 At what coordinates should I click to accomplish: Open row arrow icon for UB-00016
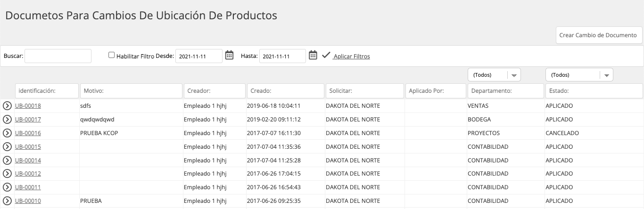click(x=7, y=133)
